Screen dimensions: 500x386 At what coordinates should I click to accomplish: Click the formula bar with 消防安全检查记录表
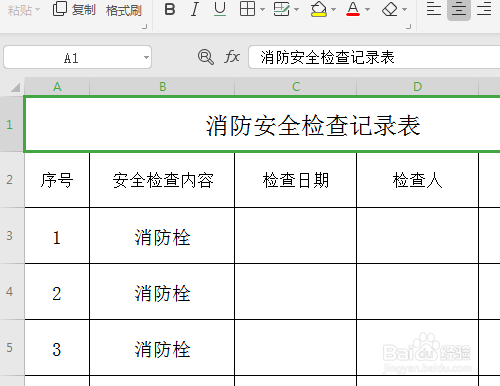coord(374,57)
